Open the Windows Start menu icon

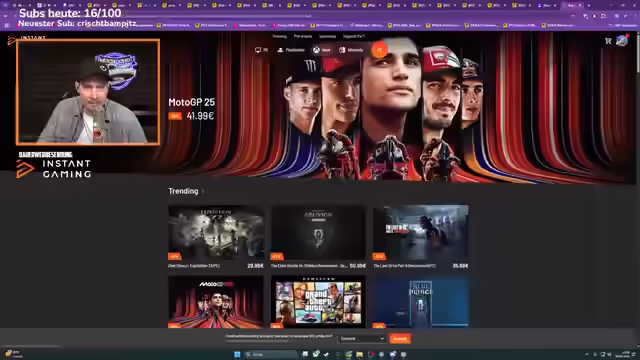(x=237, y=354)
